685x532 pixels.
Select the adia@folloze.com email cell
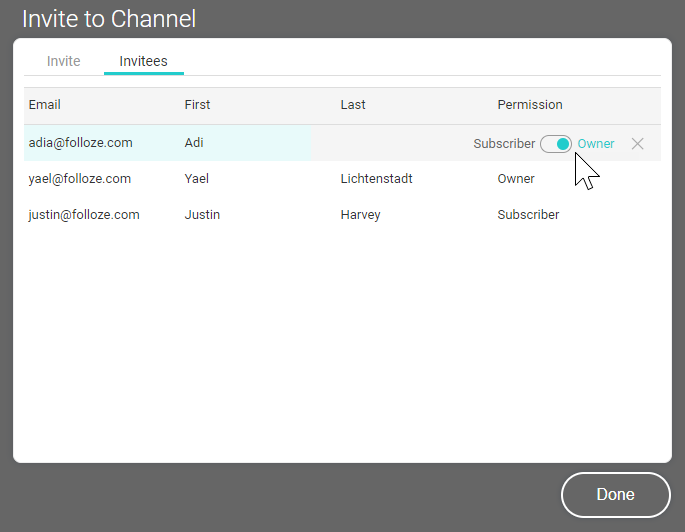coord(81,143)
